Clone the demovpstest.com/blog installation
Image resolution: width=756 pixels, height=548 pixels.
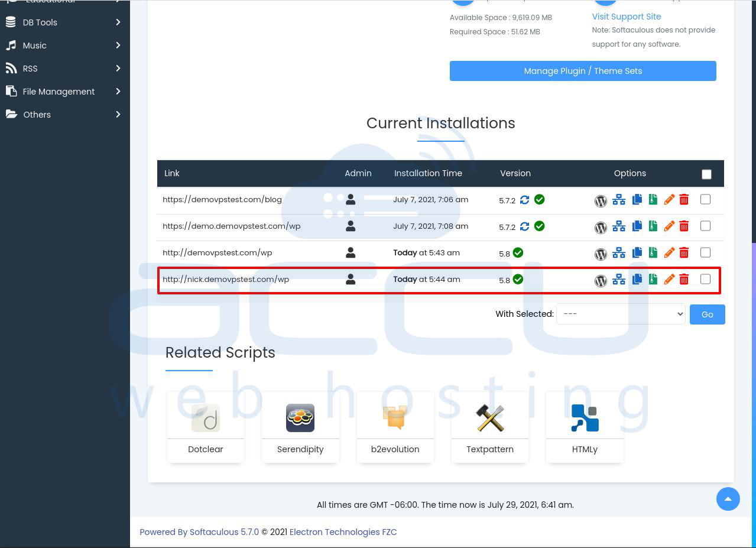(x=637, y=200)
